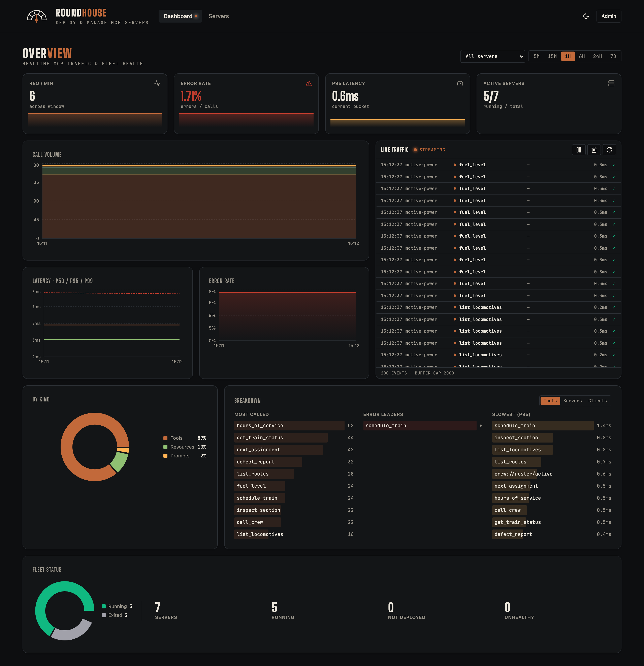Switch Breakdown to Tools tab

coord(550,401)
